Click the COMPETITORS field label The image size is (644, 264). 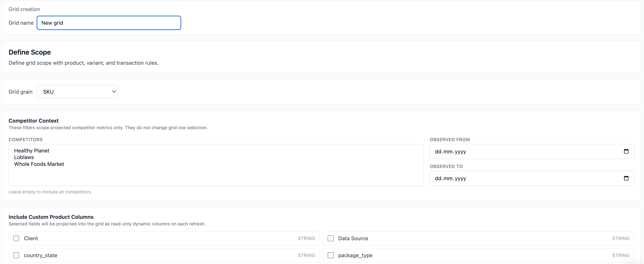[25, 140]
